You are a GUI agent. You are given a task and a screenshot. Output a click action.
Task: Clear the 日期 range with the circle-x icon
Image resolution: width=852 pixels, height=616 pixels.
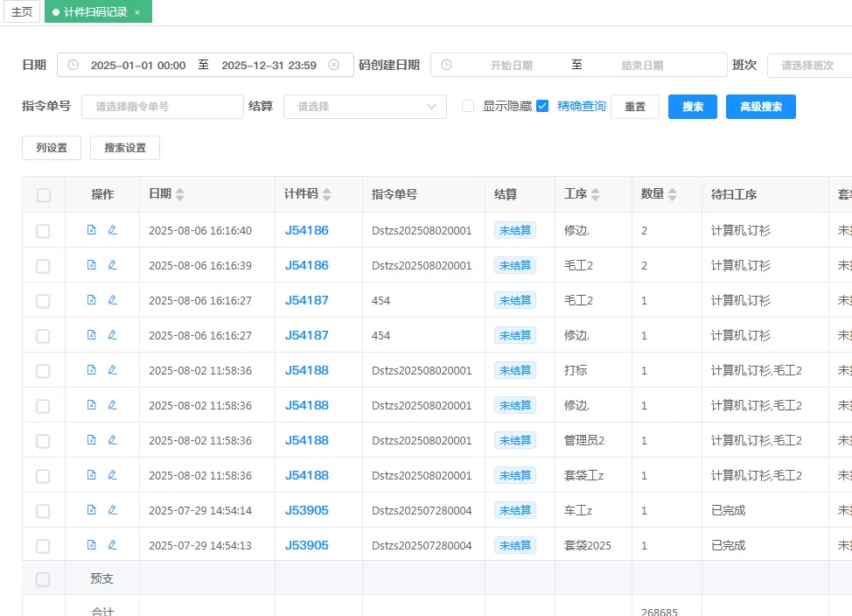coord(334,65)
